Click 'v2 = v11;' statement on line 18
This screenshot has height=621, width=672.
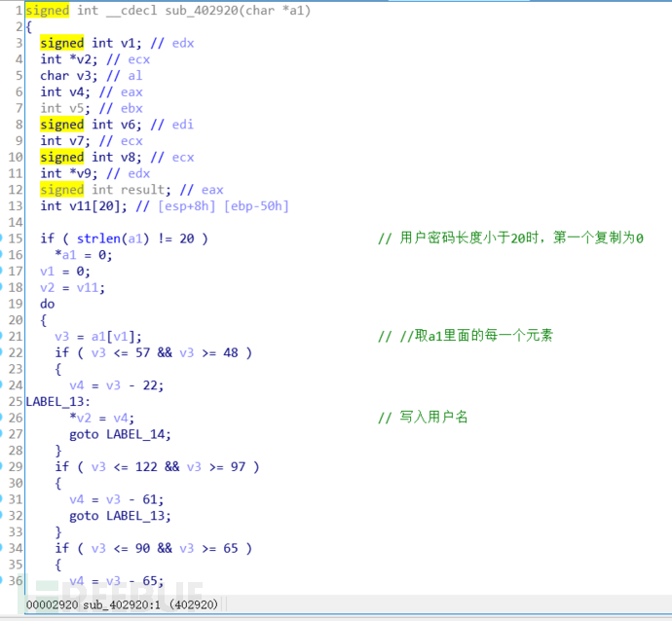(72, 287)
